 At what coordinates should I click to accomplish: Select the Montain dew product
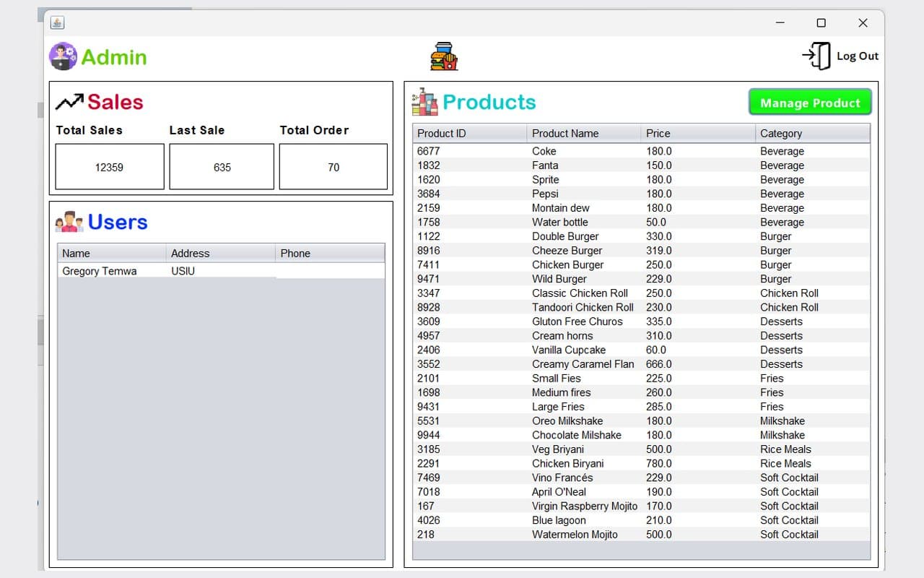[561, 208]
